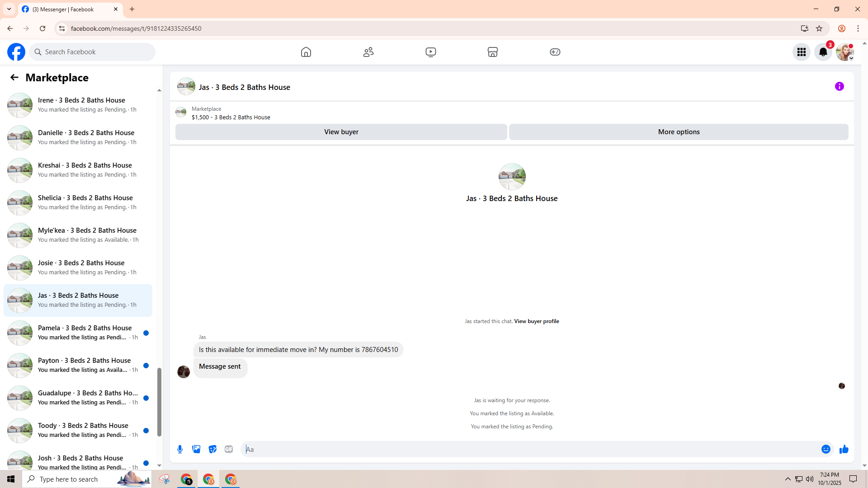Bookmark this tab with the star icon
The width and height of the screenshot is (868, 488).
[819, 28]
